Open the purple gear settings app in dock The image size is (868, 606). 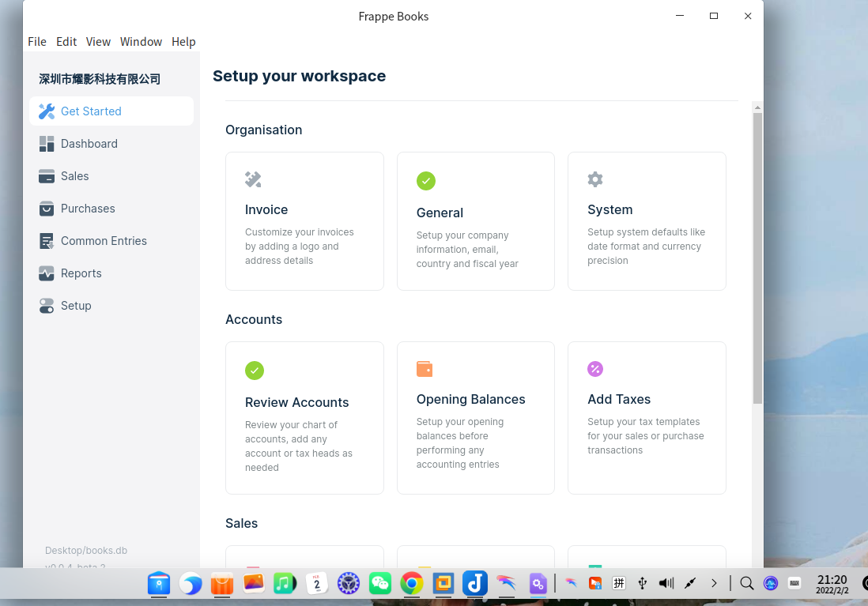[538, 583]
